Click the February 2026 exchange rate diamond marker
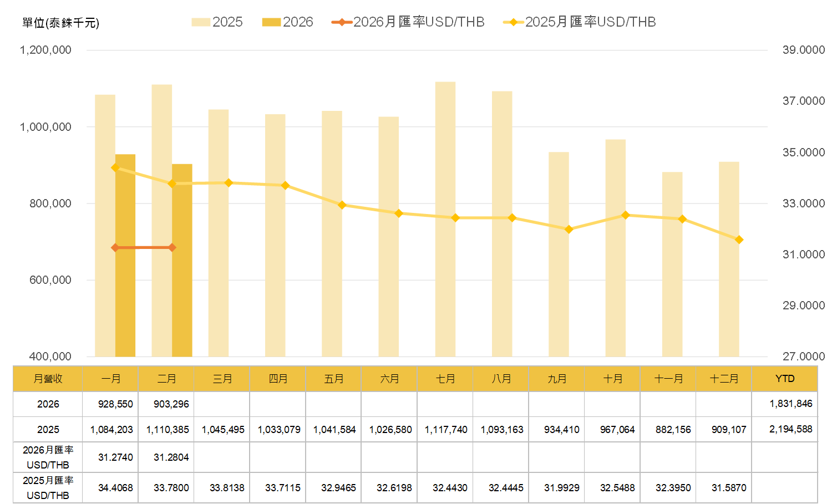Screen dimensions: 832x504 coord(172,247)
